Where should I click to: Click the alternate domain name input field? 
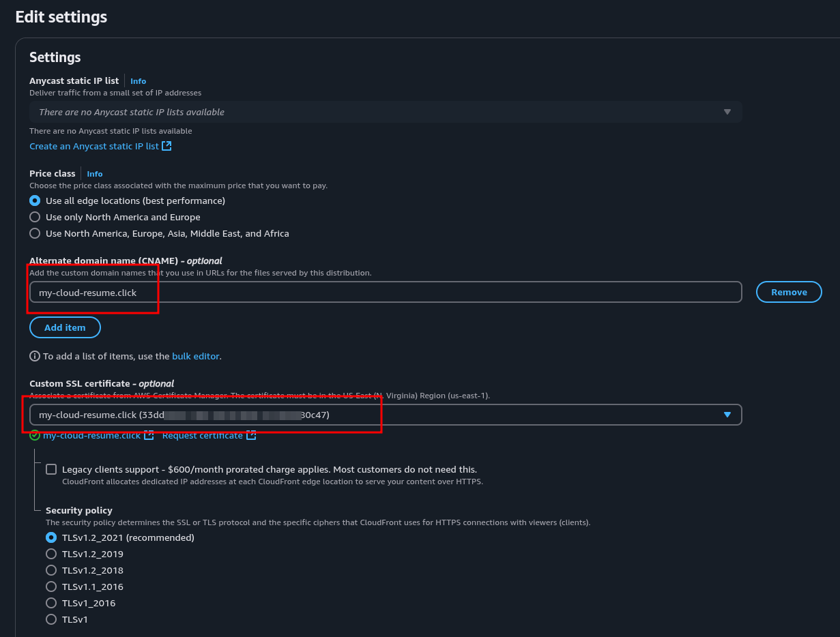point(385,292)
